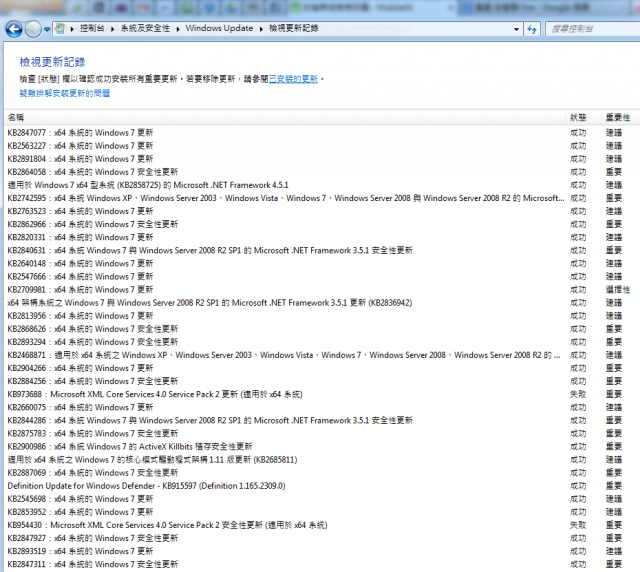The image size is (640, 572).
Task: Select the KB2709981 update row
Action: 320,289
